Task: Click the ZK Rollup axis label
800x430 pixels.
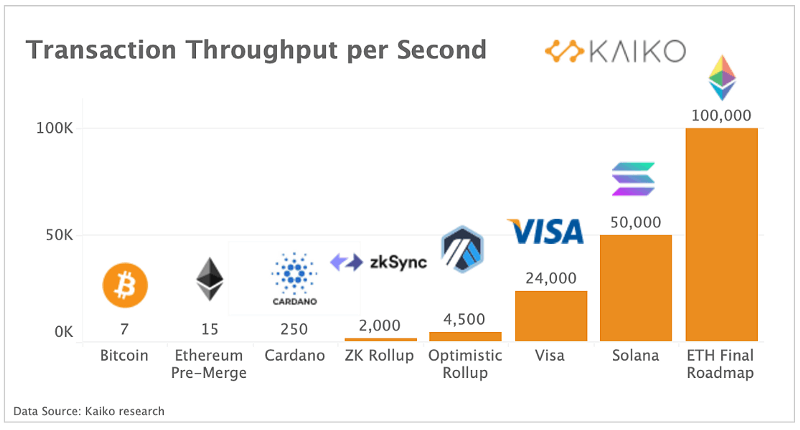Action: [379, 356]
